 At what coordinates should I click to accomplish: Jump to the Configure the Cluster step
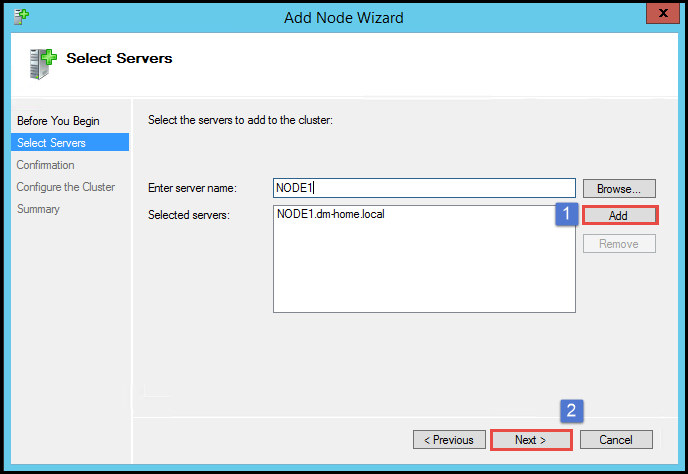66,187
